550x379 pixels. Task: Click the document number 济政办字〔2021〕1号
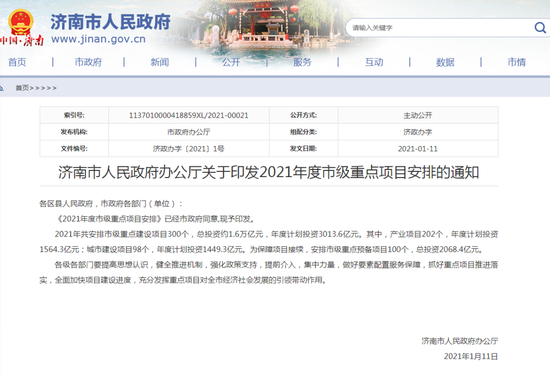click(x=189, y=148)
